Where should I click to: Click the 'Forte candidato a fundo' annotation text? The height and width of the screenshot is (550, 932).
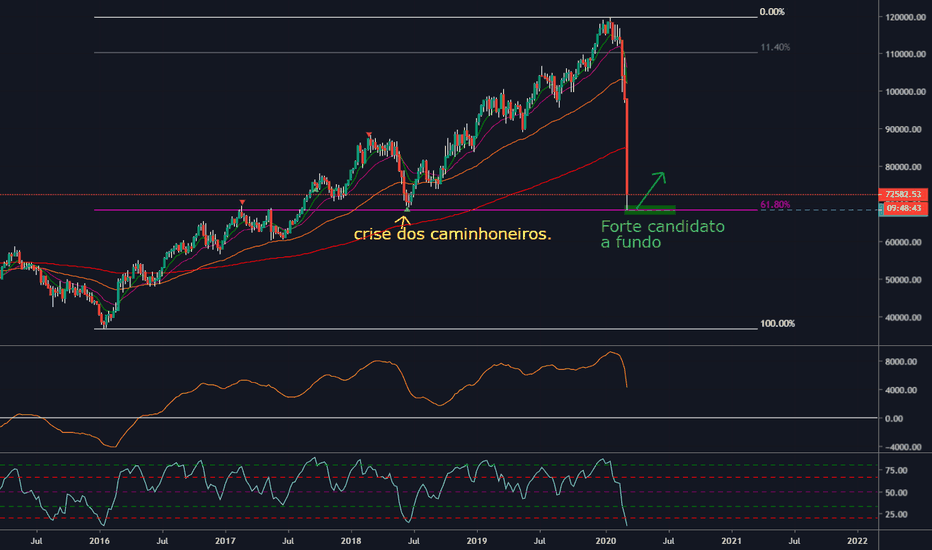[x=662, y=234]
